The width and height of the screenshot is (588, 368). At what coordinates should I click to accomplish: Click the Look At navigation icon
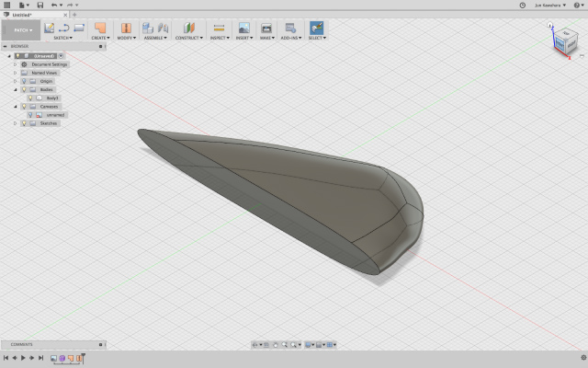pyautogui.click(x=266, y=345)
